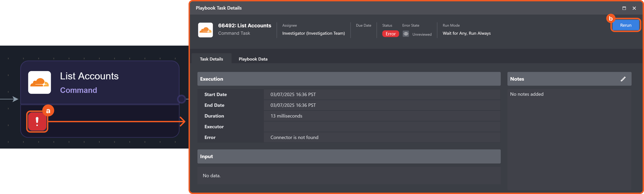Collapse the Execution section header
This screenshot has width=644, height=194.
coord(349,79)
